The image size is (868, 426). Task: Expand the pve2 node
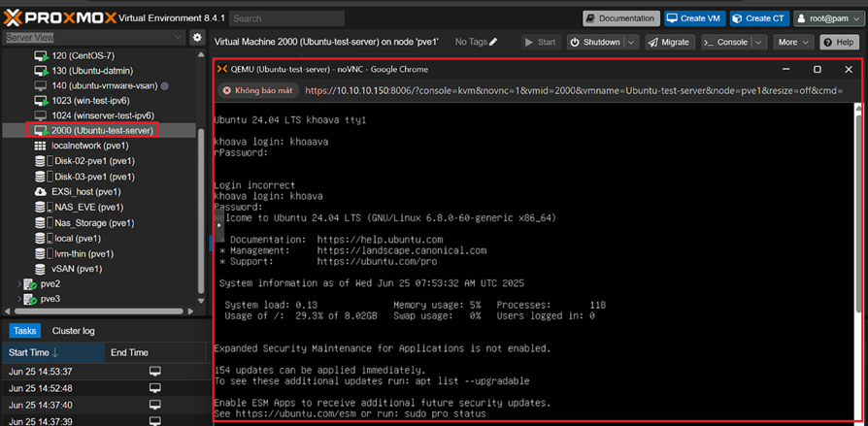19,284
